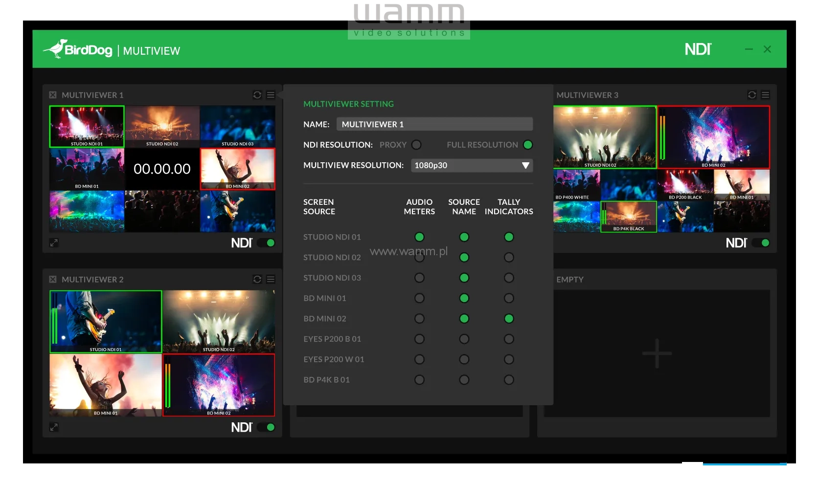
Task: Click the 00.00.00 timer tile in Multiviewer 1
Action: click(162, 169)
